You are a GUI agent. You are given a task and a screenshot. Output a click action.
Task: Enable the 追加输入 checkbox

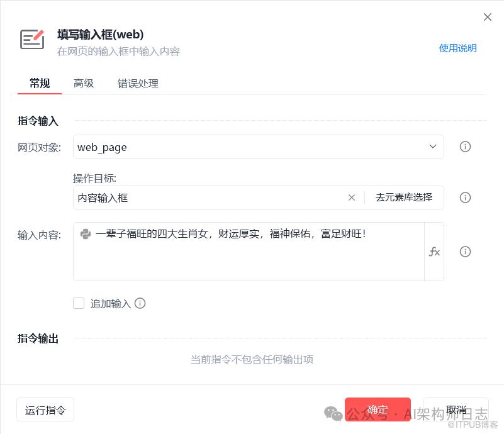(79, 303)
